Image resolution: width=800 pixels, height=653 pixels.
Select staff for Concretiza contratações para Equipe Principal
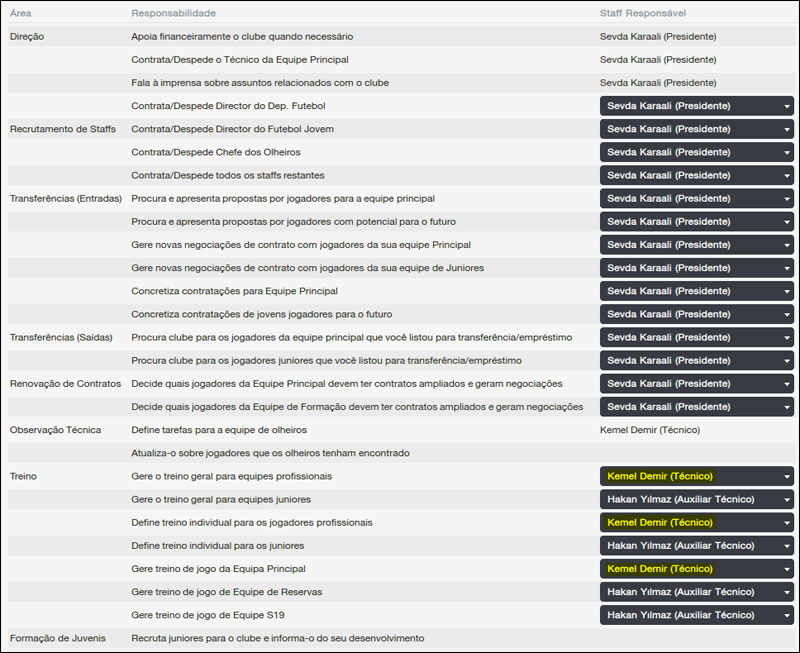click(x=696, y=291)
